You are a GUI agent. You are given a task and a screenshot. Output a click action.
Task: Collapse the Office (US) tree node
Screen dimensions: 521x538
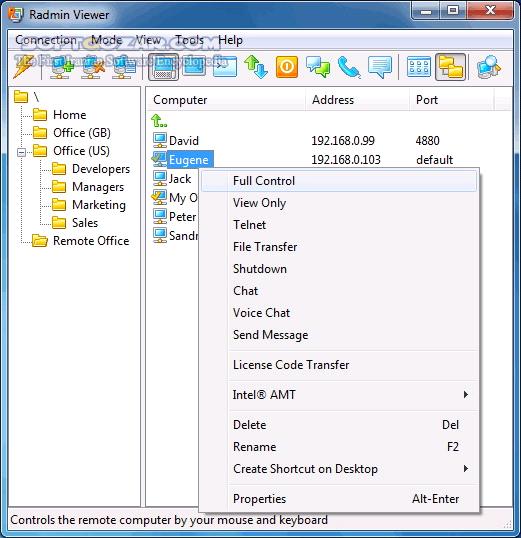click(21, 152)
